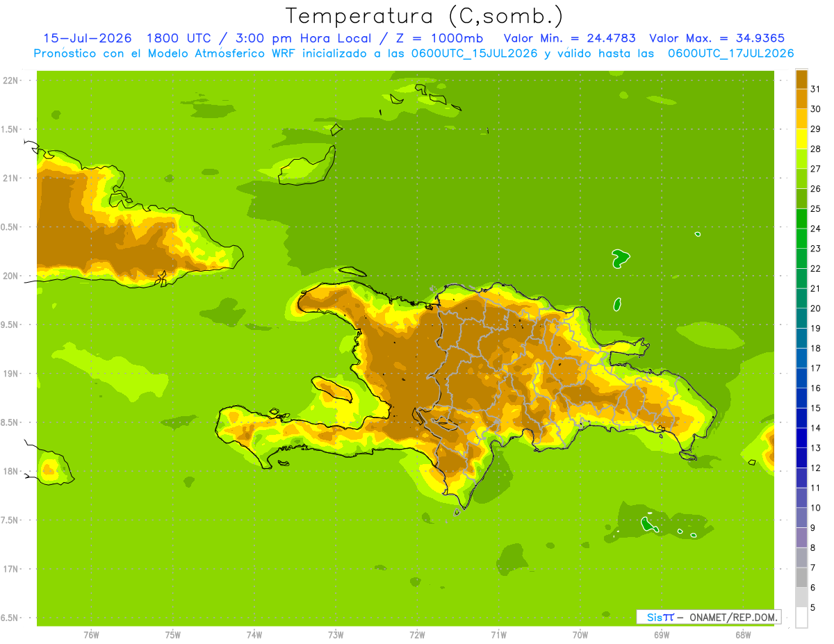Pick the white legend swatch below 5
The image size is (834, 644).
pos(801,617)
